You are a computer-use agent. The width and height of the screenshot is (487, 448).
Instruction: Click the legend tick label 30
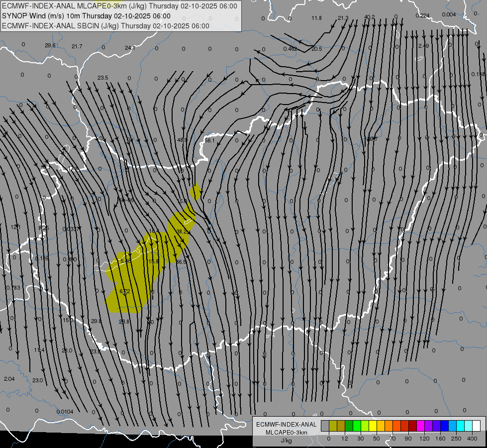[x=360, y=439]
